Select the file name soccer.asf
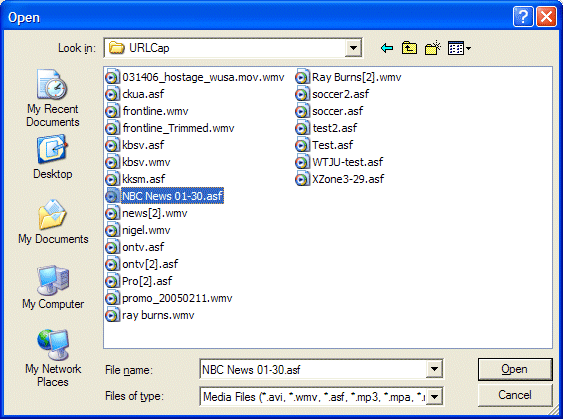 [x=338, y=111]
